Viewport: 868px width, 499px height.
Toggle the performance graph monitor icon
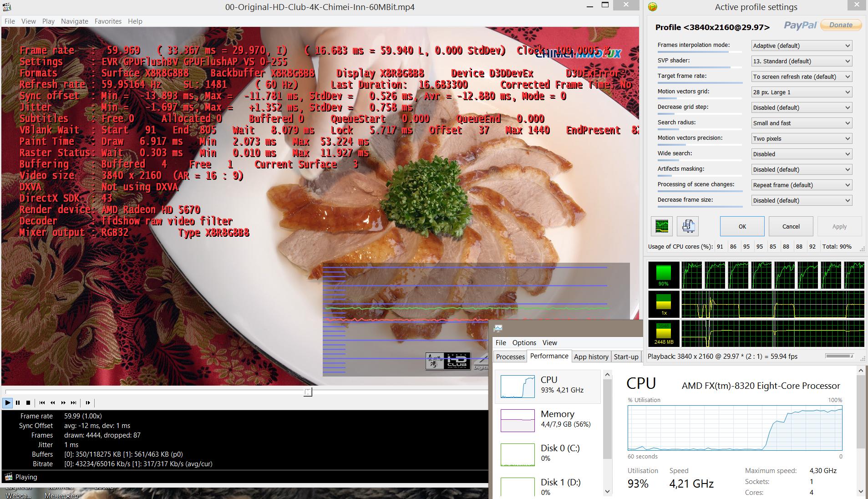pyautogui.click(x=662, y=226)
